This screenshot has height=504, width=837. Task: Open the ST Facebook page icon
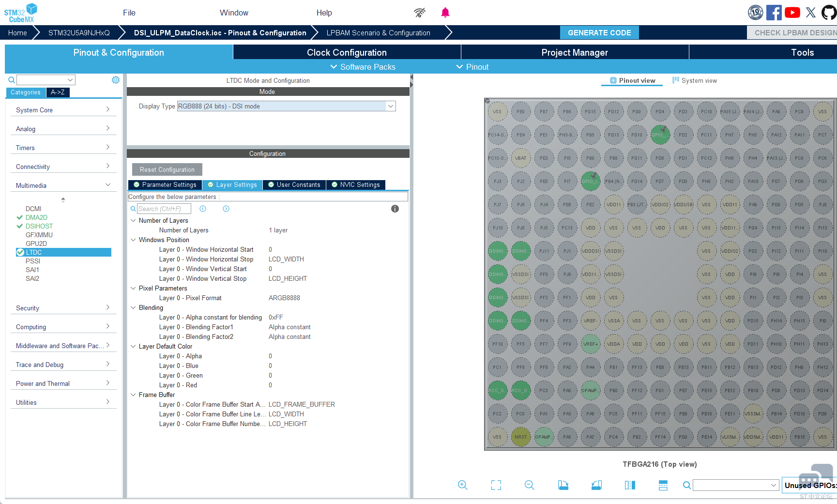(774, 13)
